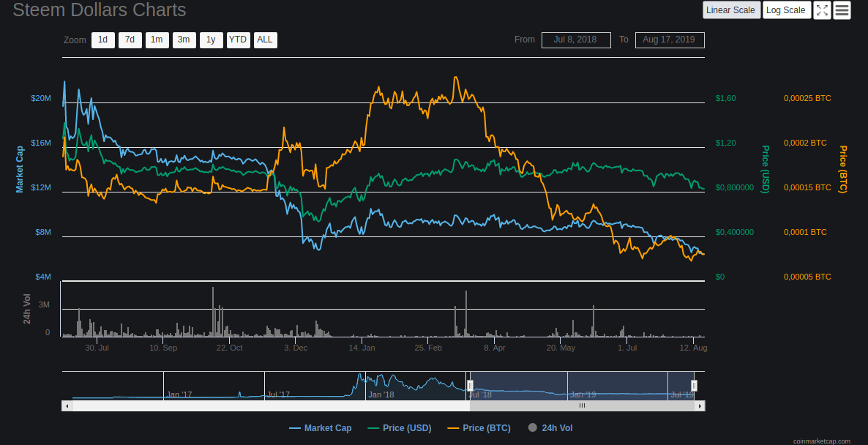Set zoom range to 3m
This screenshot has height=445, width=868.
coord(184,40)
